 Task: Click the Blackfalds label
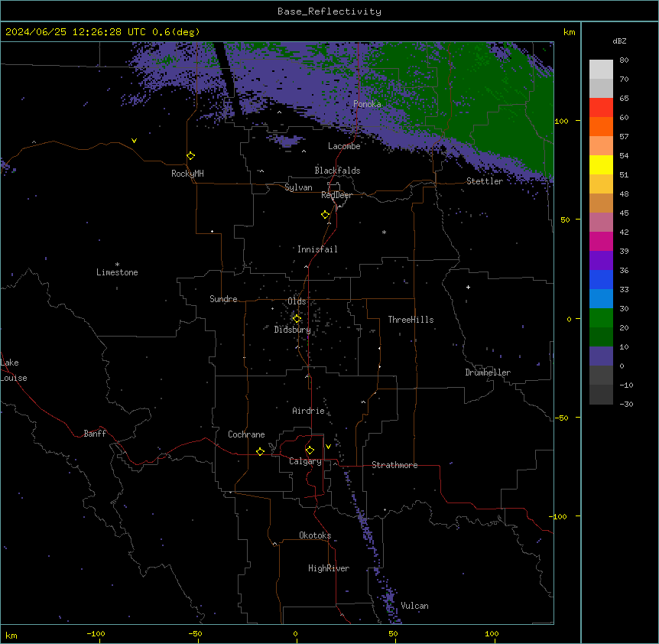point(337,171)
